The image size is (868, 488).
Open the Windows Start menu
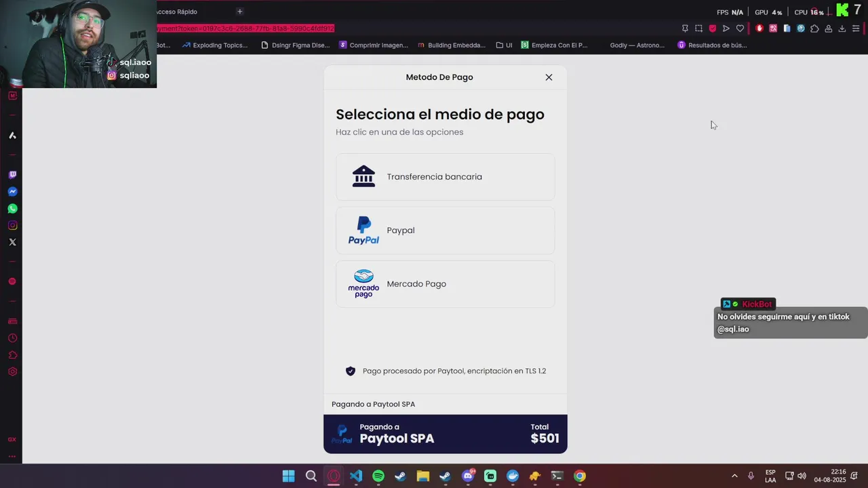click(x=288, y=476)
